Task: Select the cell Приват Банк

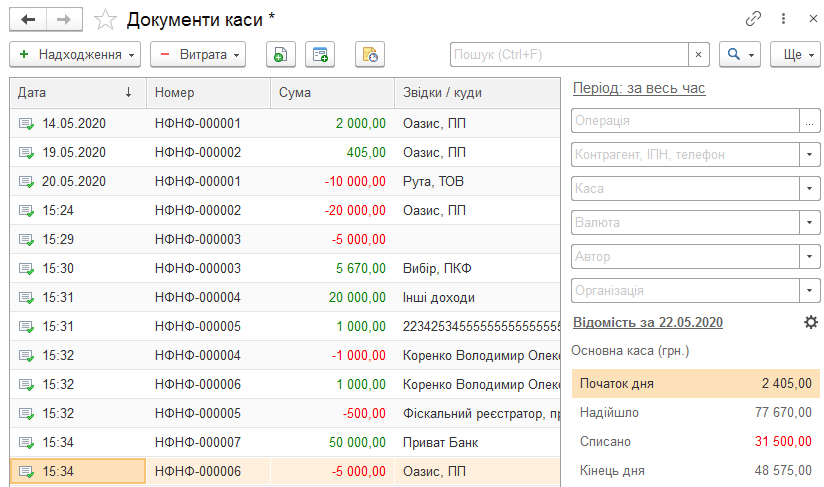Action: click(477, 442)
